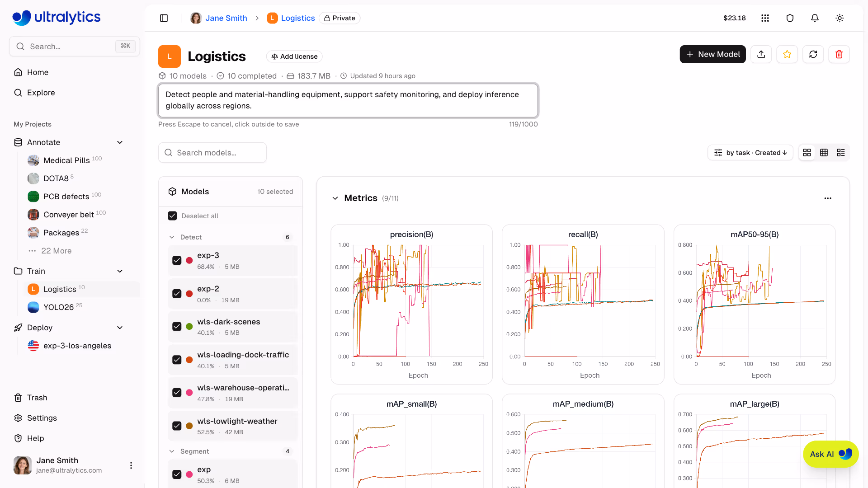This screenshot has height=488, width=868.
Task: Switch theme with the sun icon
Action: [840, 18]
